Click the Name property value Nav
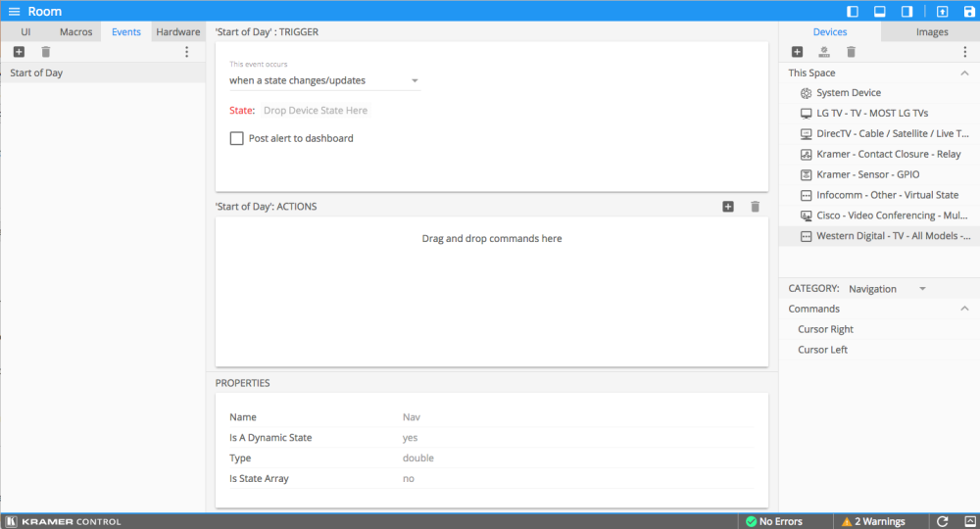 (412, 417)
